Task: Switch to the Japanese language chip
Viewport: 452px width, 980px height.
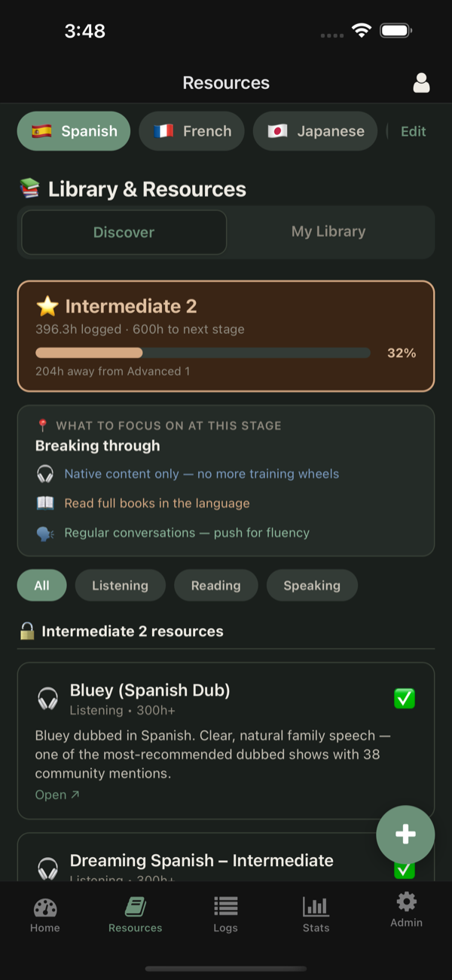Action: [315, 131]
